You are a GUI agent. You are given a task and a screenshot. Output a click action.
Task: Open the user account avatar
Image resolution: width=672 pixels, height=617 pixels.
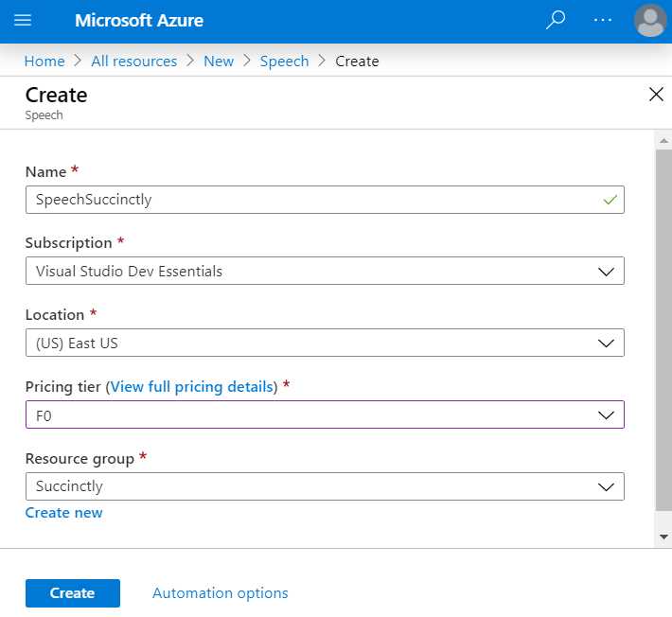click(650, 21)
